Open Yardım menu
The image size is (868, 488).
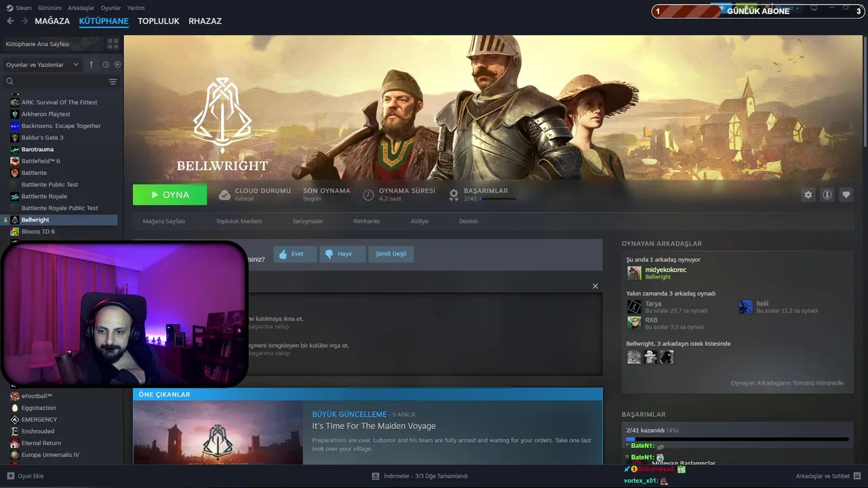point(136,8)
